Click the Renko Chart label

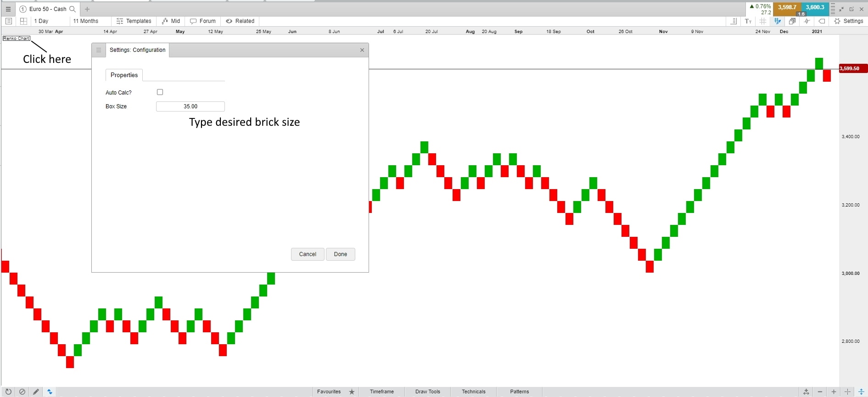(x=17, y=39)
